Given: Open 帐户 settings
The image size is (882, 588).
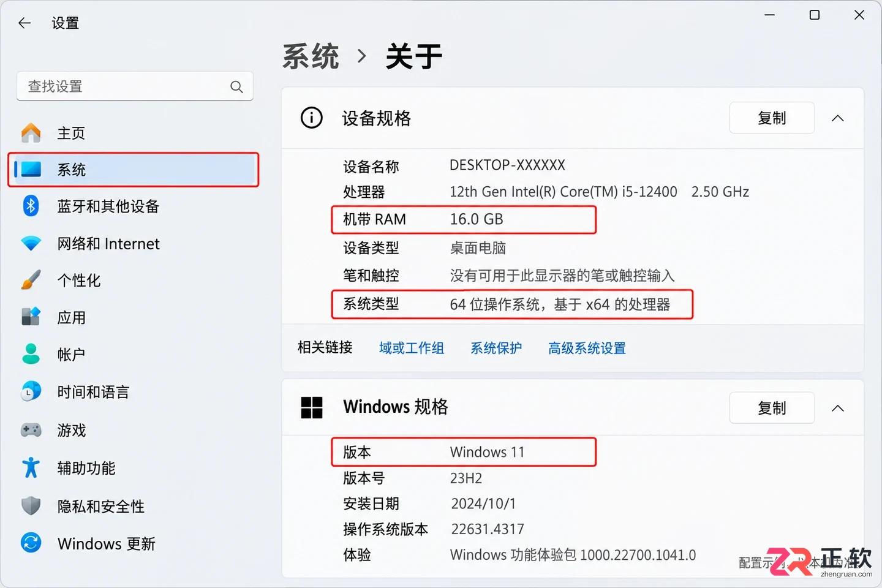Looking at the screenshot, I should click(x=134, y=355).
